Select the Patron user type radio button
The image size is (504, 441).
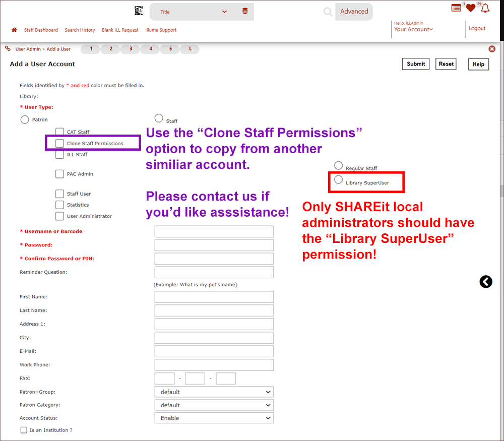pyautogui.click(x=25, y=119)
